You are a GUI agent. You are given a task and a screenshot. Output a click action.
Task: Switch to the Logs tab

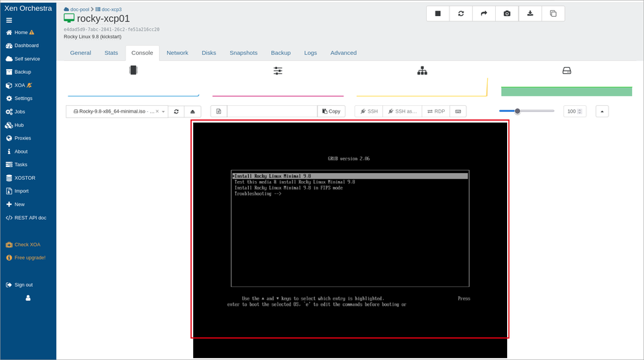click(311, 53)
